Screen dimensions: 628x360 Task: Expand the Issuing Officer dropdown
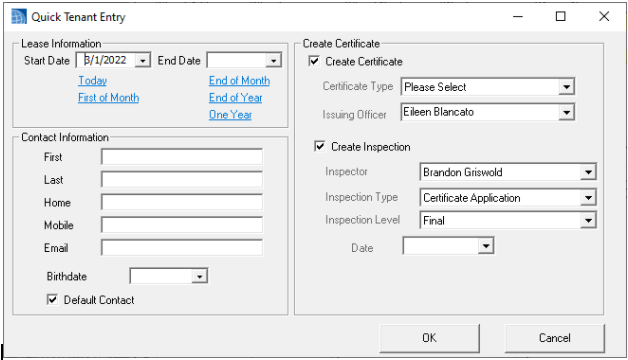[x=566, y=112]
